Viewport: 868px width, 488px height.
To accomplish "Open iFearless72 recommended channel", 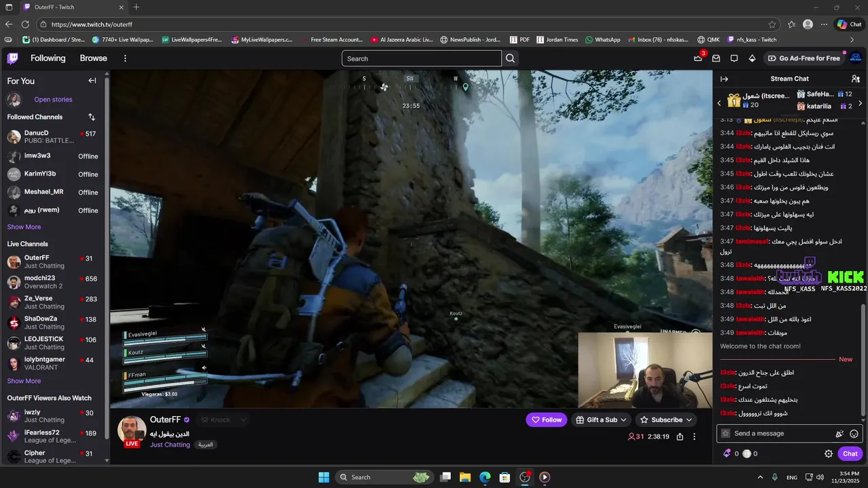I will tap(53, 436).
